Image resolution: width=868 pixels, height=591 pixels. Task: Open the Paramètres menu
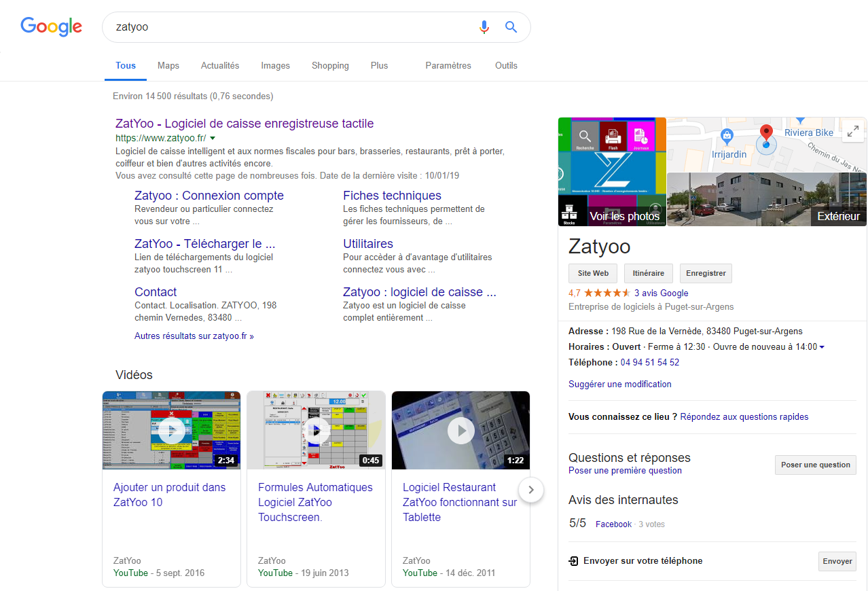[x=448, y=66]
